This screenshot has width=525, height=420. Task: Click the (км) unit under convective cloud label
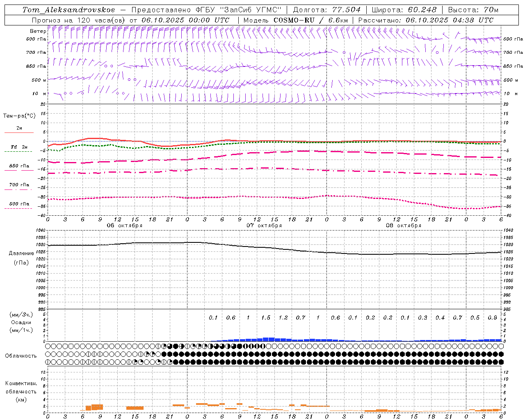(x=21, y=399)
